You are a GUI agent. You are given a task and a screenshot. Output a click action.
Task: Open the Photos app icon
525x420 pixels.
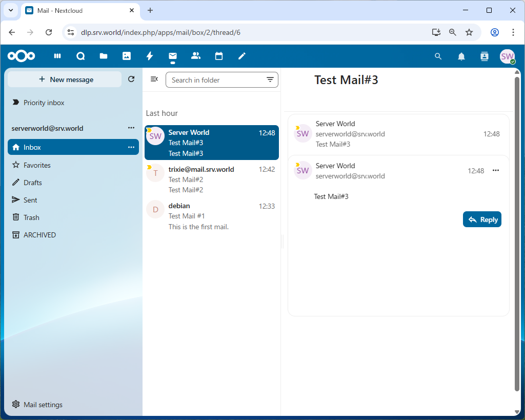[x=127, y=56]
